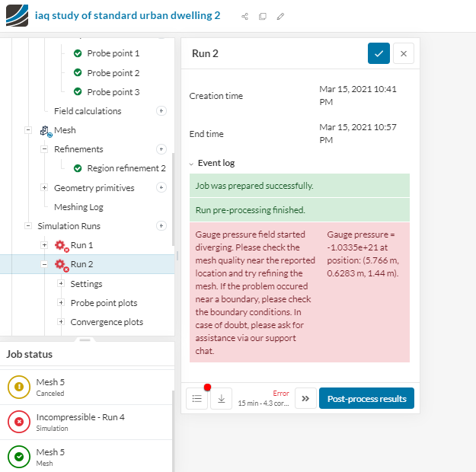
Task: Click the double-arrow button beside Post-process
Action: click(x=305, y=399)
